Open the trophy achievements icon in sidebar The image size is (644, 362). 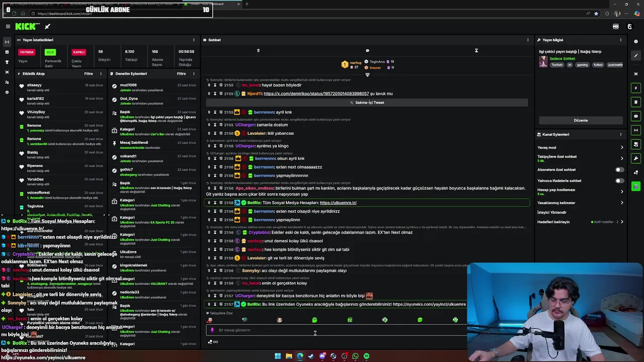coord(7,62)
